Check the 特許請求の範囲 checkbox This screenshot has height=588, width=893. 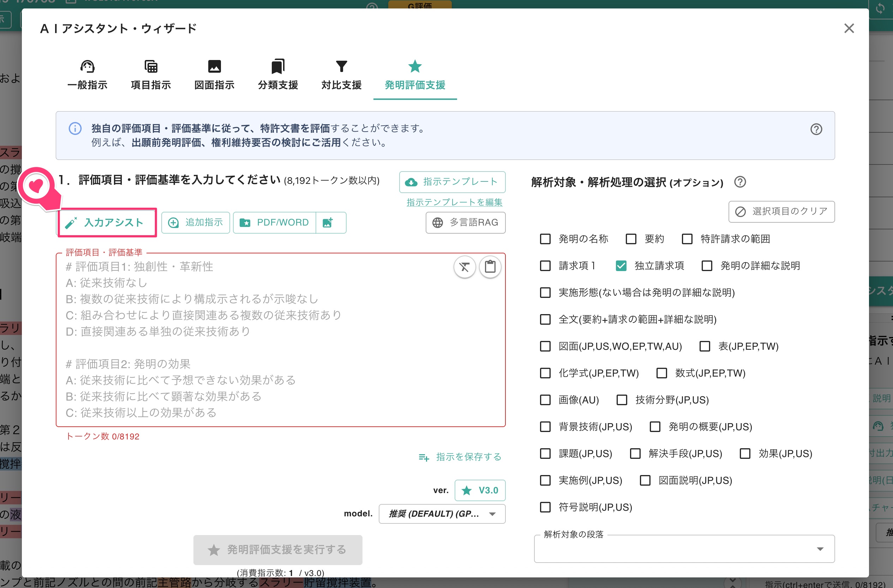[x=687, y=239]
